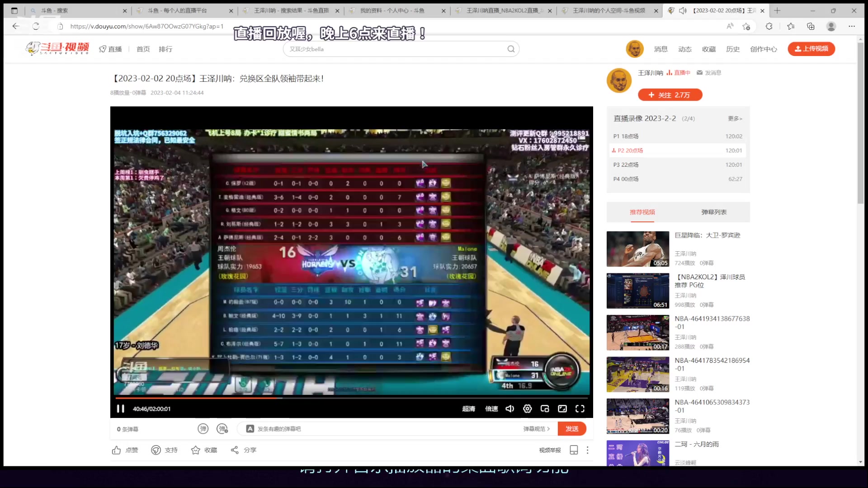Image resolution: width=868 pixels, height=488 pixels.
Task: Pause the video playback
Action: coord(120,408)
